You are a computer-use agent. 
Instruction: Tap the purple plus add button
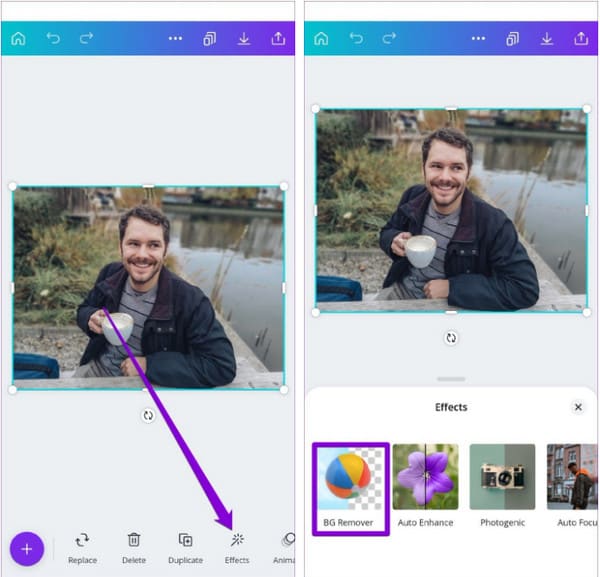tap(27, 548)
